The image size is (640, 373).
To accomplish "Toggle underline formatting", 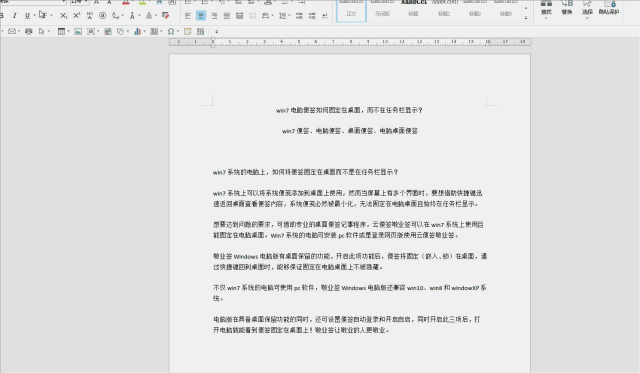I will tap(27, 16).
